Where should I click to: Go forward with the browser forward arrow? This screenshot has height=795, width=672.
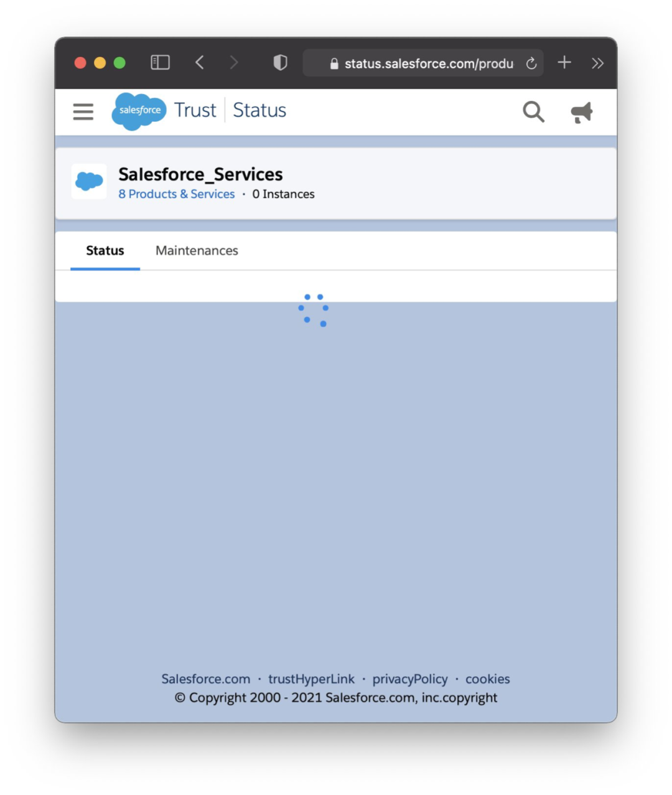233,62
